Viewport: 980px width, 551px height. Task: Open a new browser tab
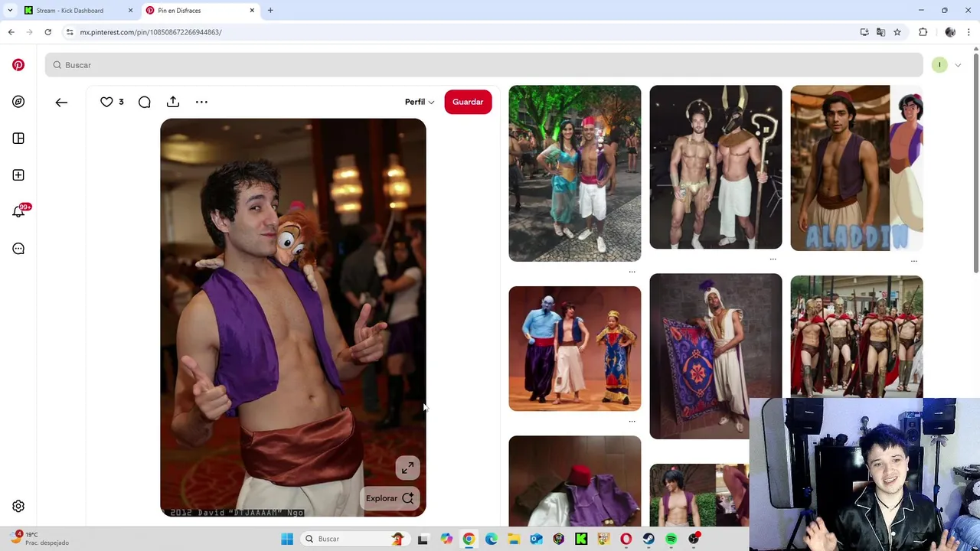tap(270, 11)
